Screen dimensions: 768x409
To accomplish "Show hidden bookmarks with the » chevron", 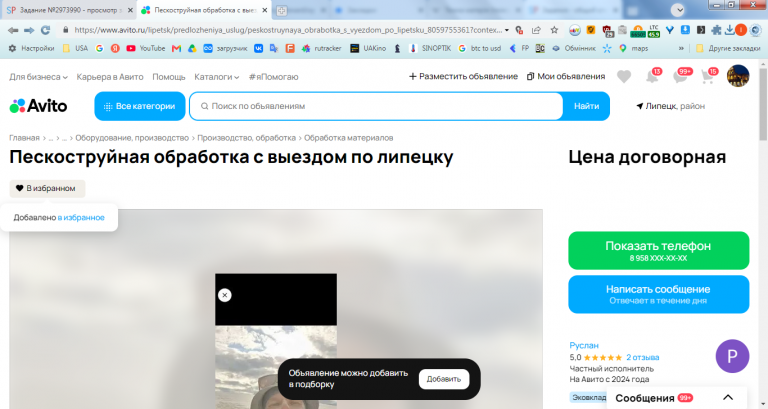I will (x=681, y=48).
